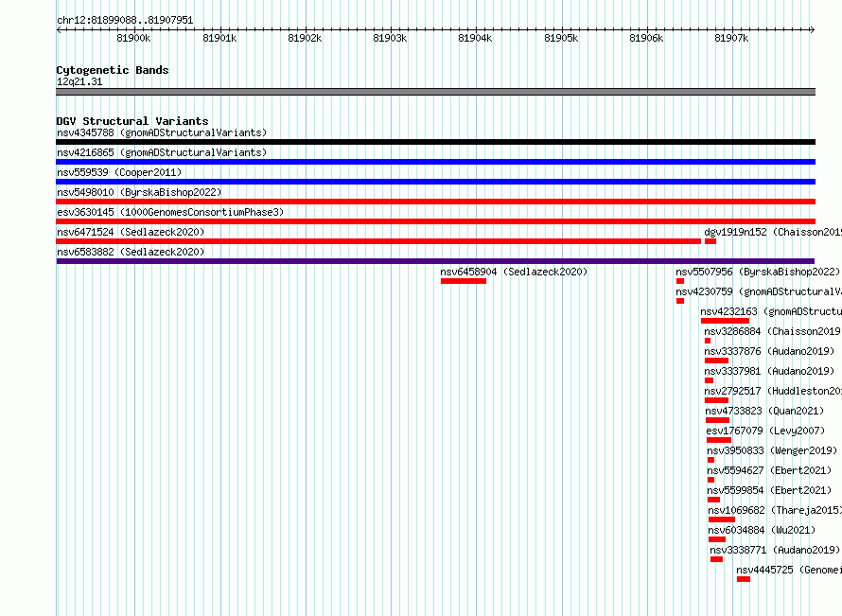Open the nsv6471524 Sedlazeck2020 label
842x616 pixels.
131,232
